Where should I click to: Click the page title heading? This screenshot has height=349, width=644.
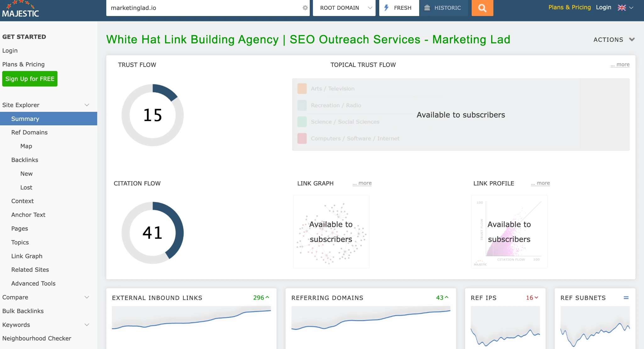click(308, 40)
